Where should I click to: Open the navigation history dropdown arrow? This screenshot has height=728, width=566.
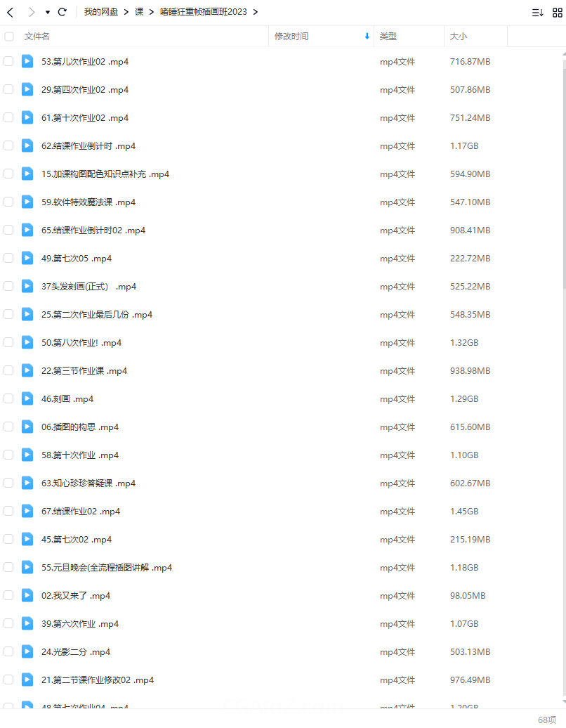pos(47,13)
